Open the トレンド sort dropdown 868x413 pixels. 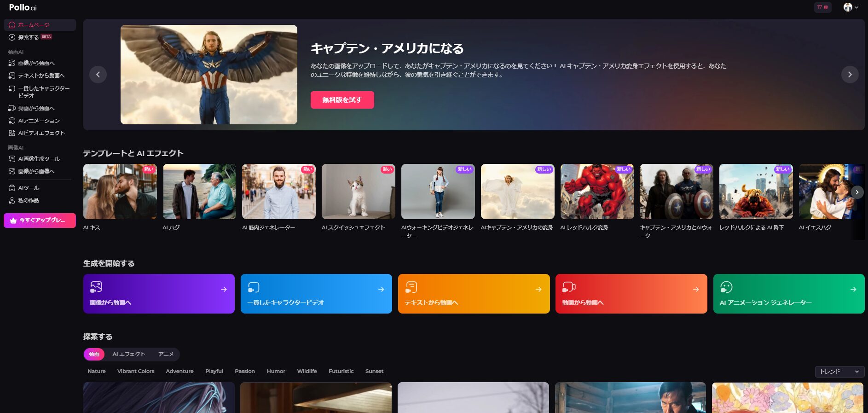[x=839, y=372]
